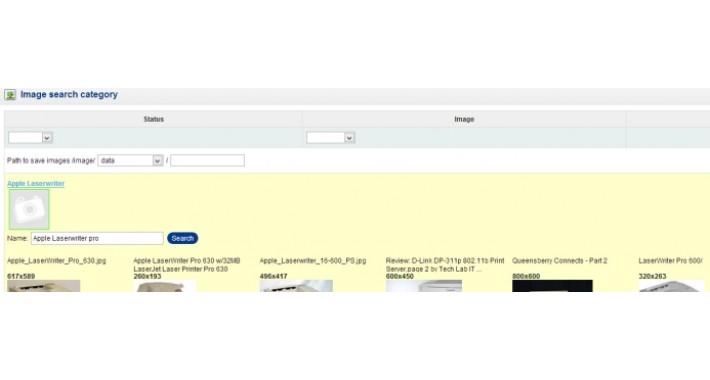The image size is (710, 380).
Task: Click the Name search input field
Action: point(97,238)
